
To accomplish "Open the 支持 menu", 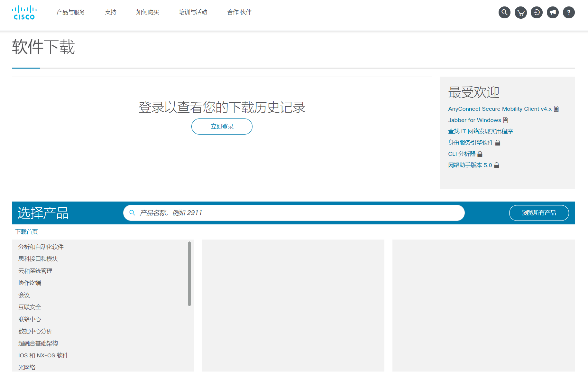I will tap(111, 12).
